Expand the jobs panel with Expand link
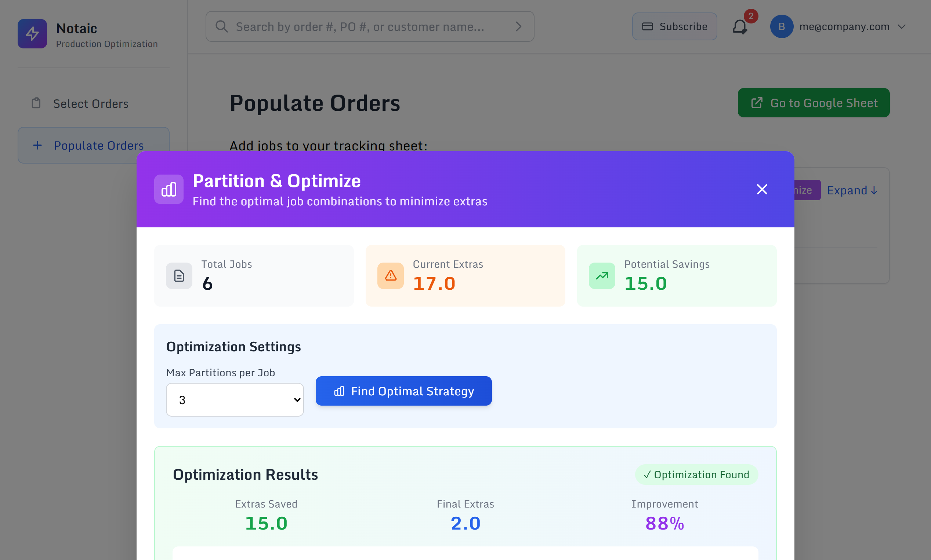The image size is (931, 560). [x=852, y=190]
